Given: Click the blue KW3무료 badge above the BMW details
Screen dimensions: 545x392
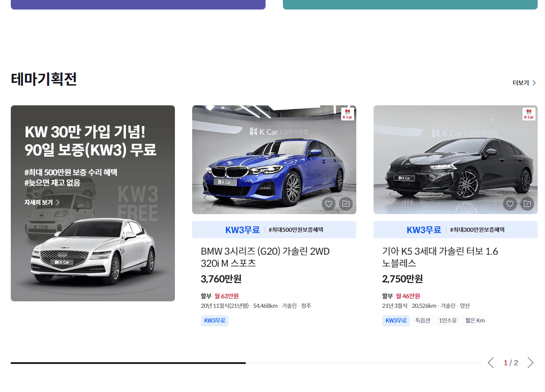Looking at the screenshot, I should tap(242, 230).
